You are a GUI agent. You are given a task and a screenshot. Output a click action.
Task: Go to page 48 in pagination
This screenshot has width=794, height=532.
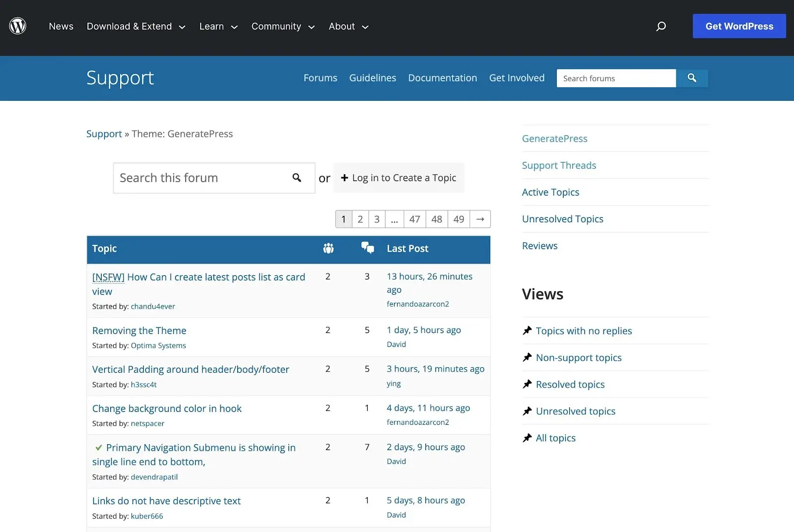pos(437,219)
